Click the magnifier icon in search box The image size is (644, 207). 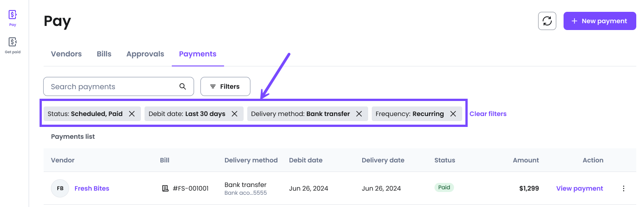tap(183, 86)
